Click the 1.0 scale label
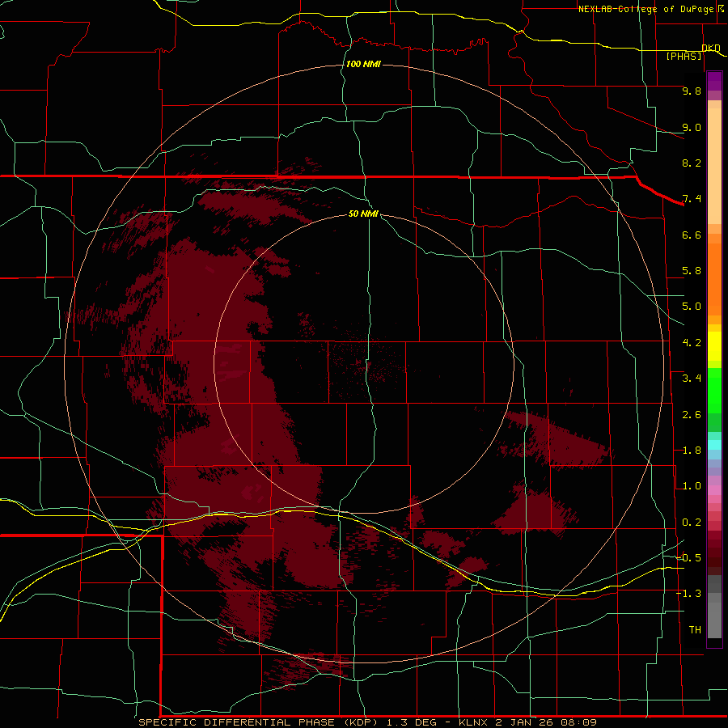Image resolution: width=728 pixels, height=728 pixels. click(692, 486)
